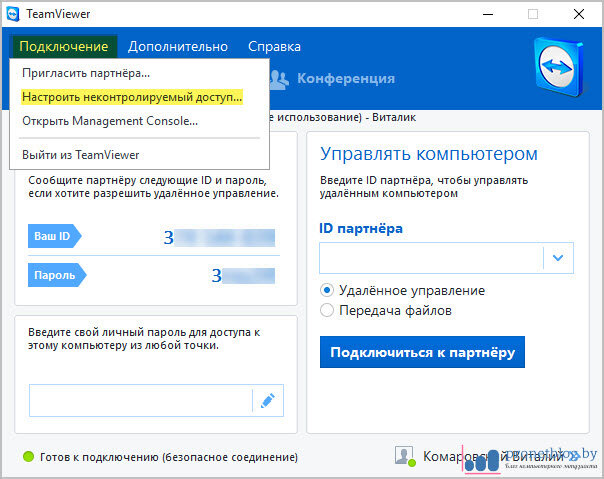Click the green ready status indicator
This screenshot has width=604, height=479.
pyautogui.click(x=29, y=457)
